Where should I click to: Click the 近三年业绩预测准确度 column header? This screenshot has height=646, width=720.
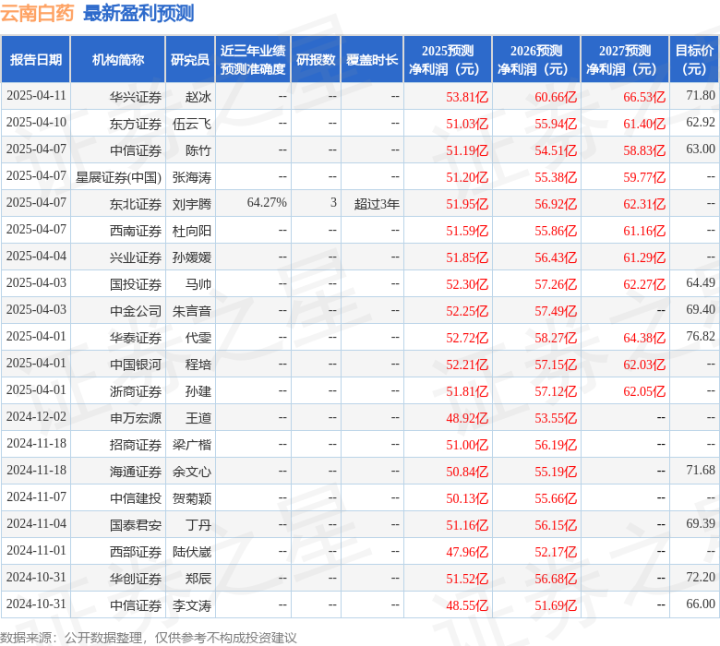click(253, 60)
